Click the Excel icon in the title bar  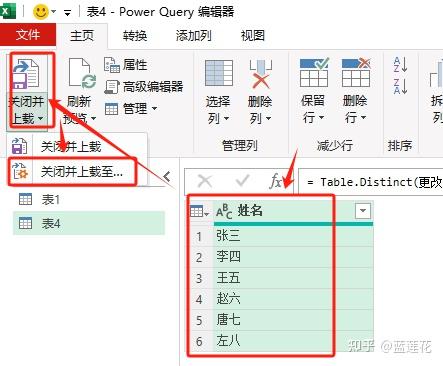[7, 11]
